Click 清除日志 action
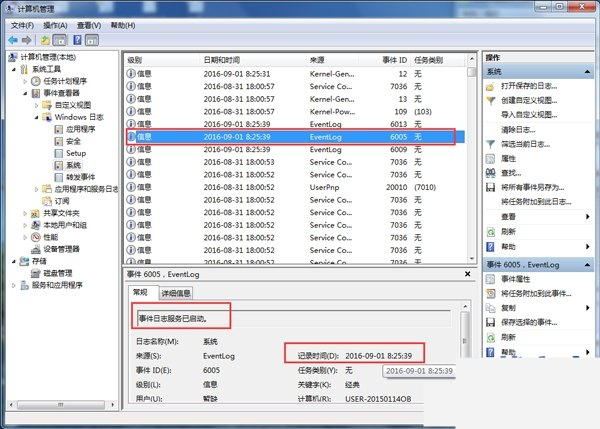The image size is (600, 429). (518, 130)
